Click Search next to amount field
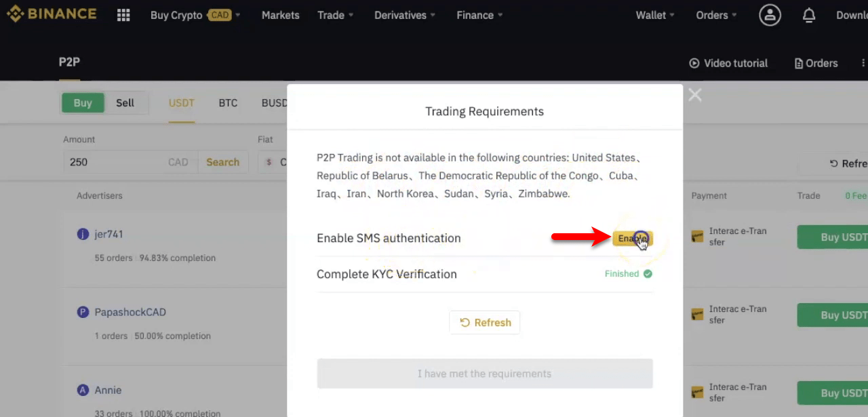This screenshot has width=868, height=417. (x=223, y=162)
